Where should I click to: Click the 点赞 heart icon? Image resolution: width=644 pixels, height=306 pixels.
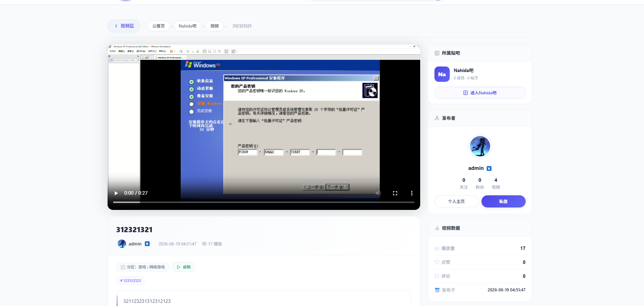click(x=437, y=262)
